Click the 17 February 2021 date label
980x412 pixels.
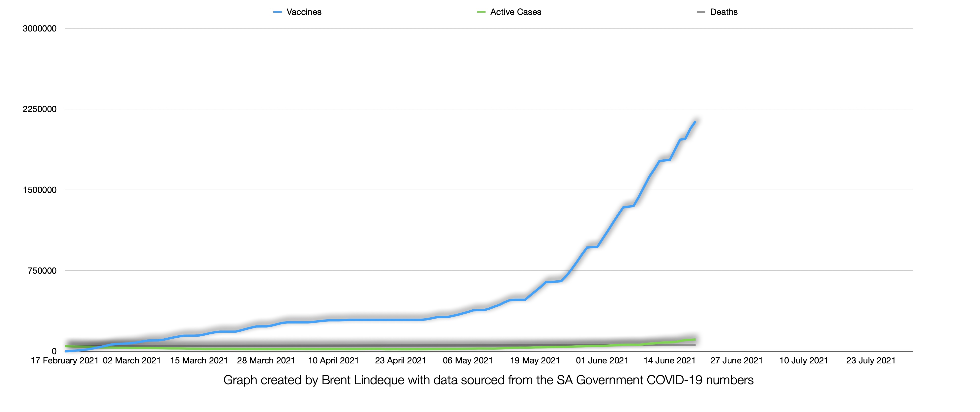[x=65, y=360]
